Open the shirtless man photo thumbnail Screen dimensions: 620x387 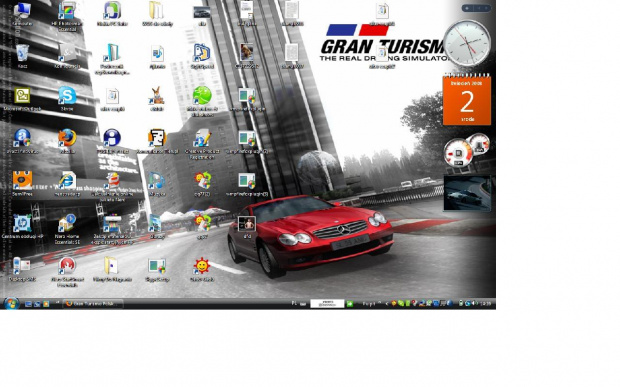247,225
